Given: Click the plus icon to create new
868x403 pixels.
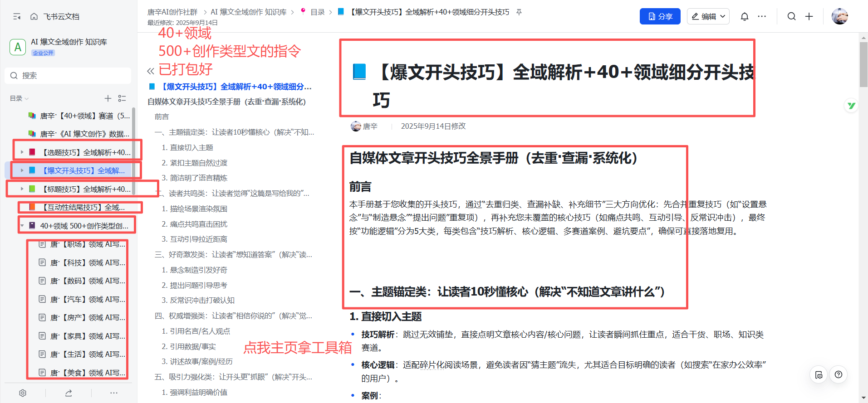Looking at the screenshot, I should 809,17.
